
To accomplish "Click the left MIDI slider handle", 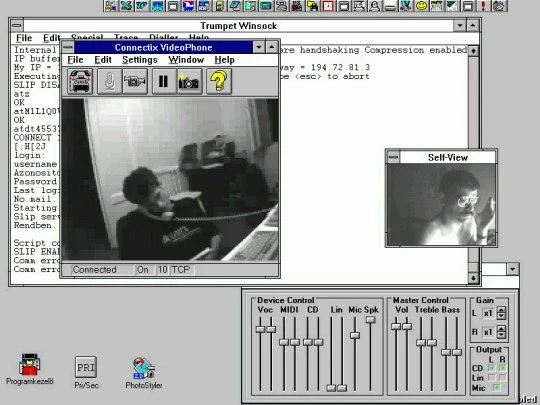I will [284, 342].
